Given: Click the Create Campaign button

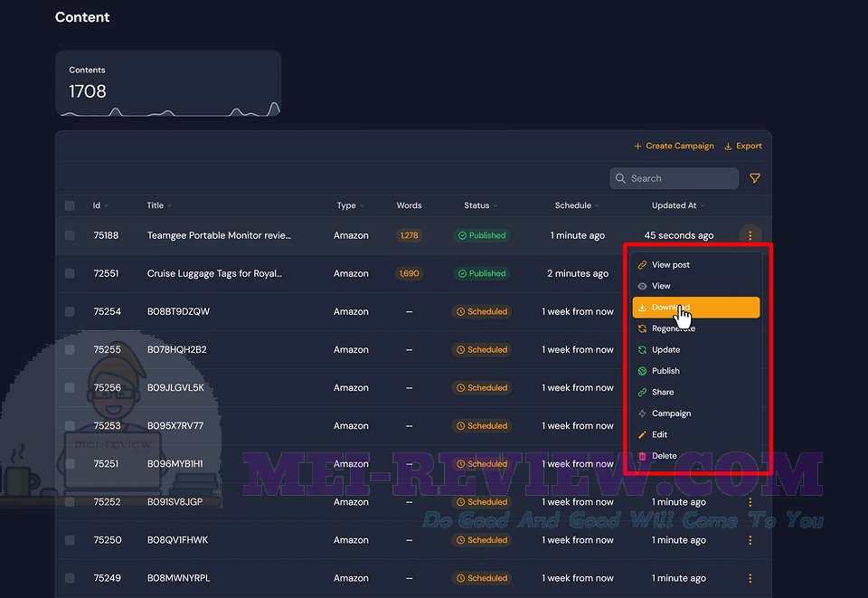Looking at the screenshot, I should [x=674, y=147].
